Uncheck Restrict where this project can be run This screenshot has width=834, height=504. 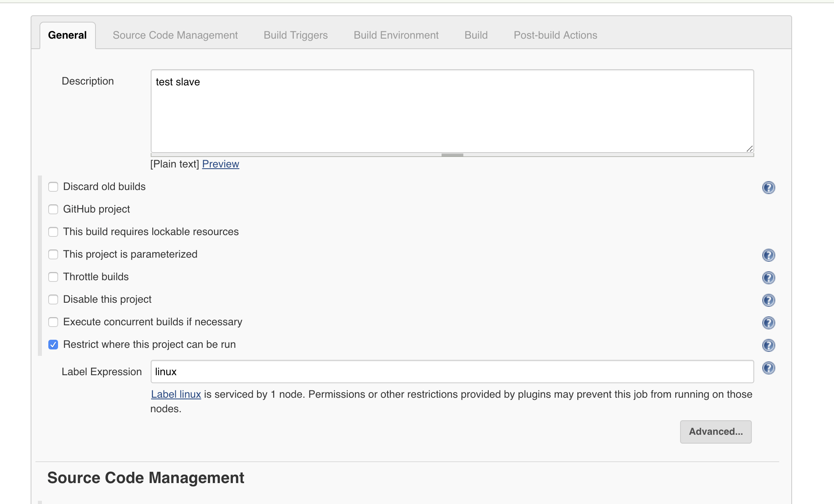point(53,345)
